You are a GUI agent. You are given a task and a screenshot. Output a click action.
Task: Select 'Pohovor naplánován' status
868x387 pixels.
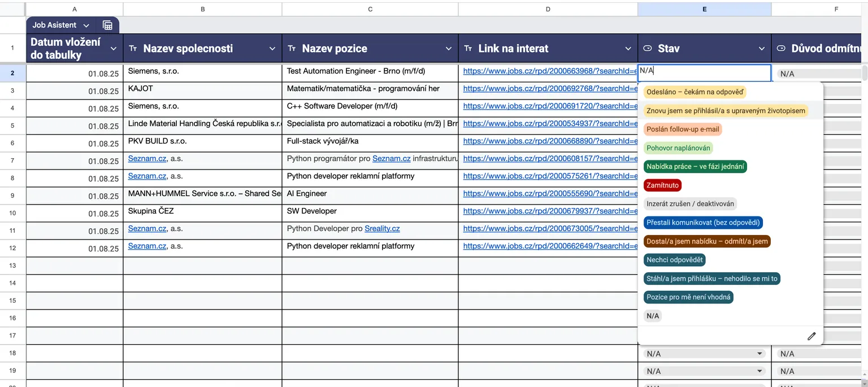click(x=678, y=148)
